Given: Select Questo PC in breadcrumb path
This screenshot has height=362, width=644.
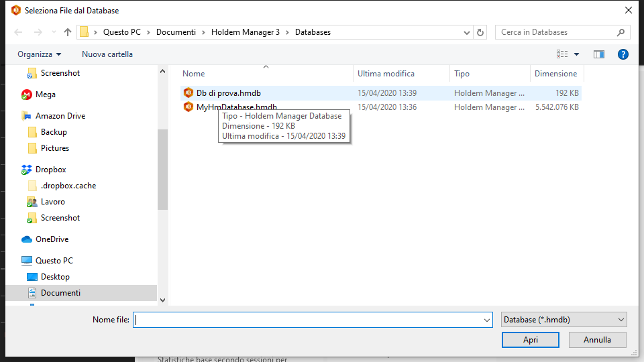Looking at the screenshot, I should coord(121,32).
